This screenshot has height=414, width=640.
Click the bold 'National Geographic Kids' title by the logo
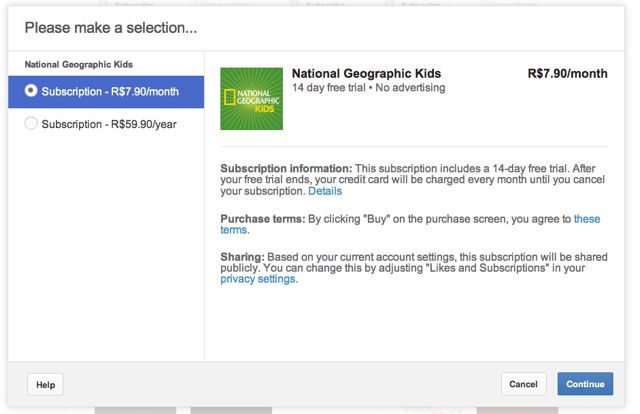[x=367, y=73]
